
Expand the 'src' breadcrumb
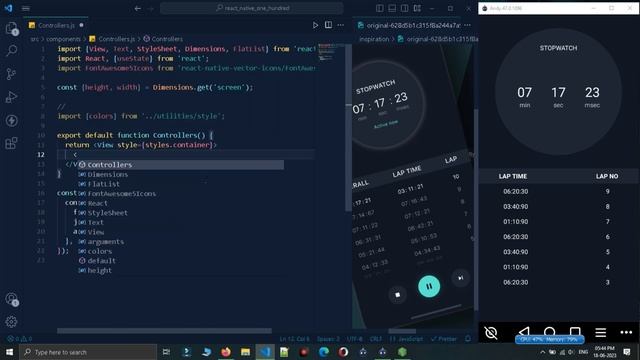tap(35, 39)
